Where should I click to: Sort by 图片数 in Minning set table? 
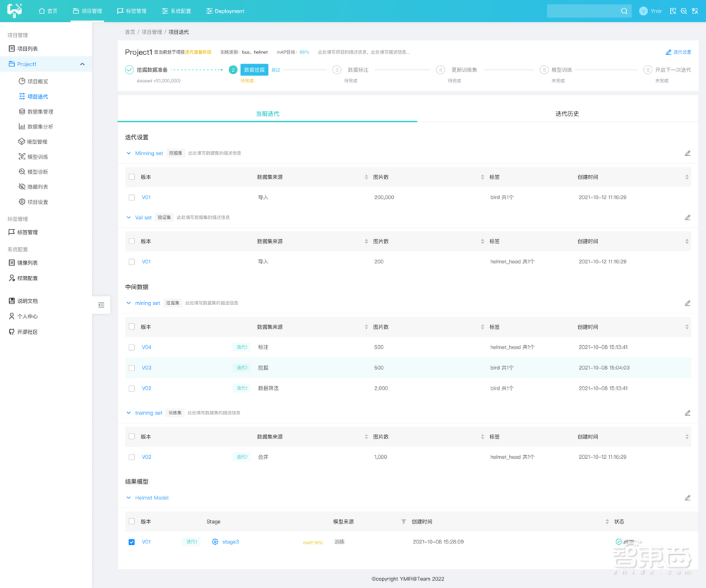click(482, 177)
